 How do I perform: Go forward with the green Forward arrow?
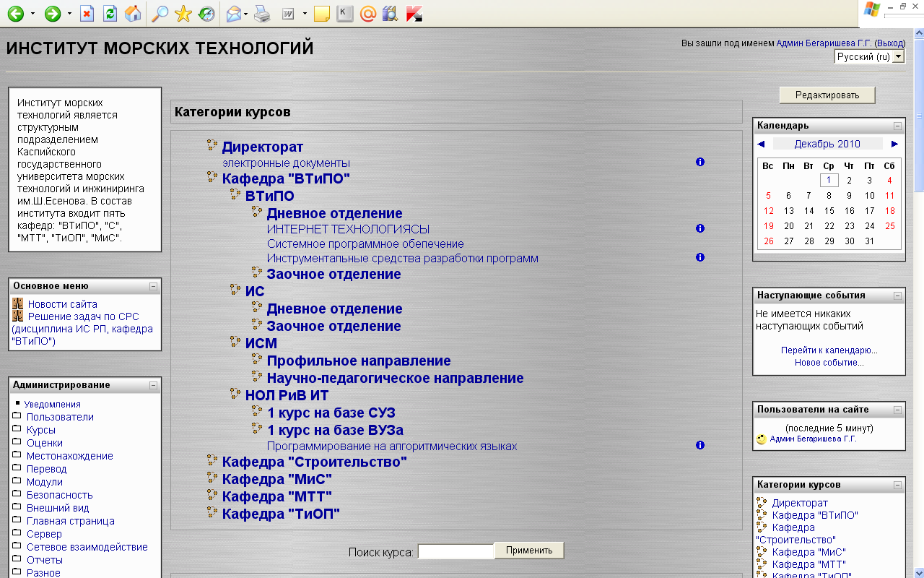(x=53, y=13)
